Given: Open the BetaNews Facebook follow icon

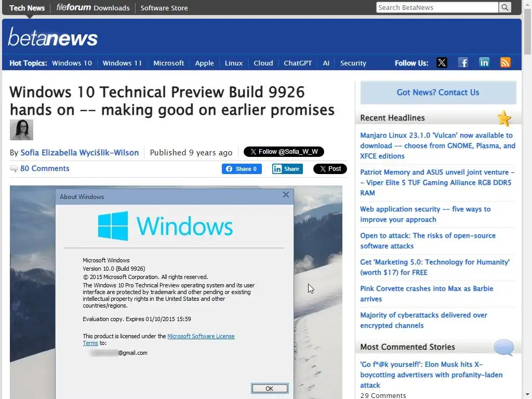Looking at the screenshot, I should pos(463,63).
